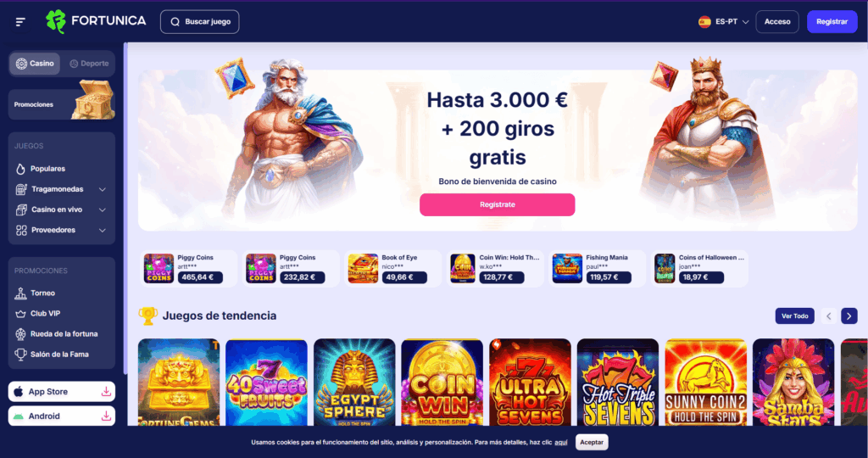Expand the Tragamonedas submenu chevron
The width and height of the screenshot is (868, 458).
[103, 189]
